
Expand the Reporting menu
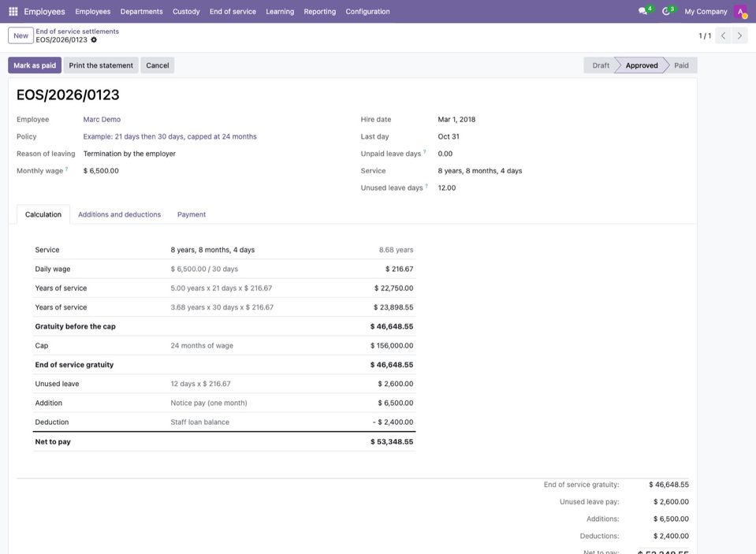[x=319, y=12]
